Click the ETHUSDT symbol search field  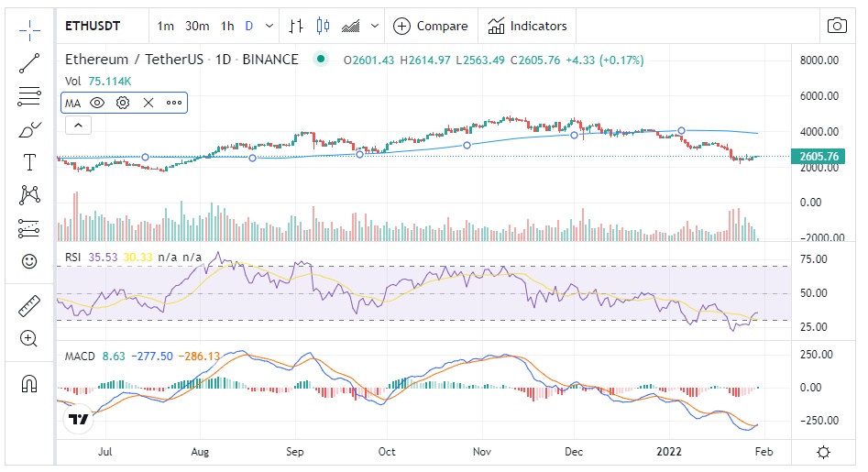coord(93,26)
